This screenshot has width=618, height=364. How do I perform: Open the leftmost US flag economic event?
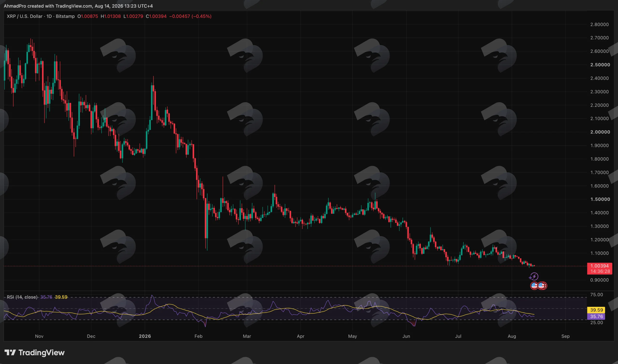click(534, 286)
